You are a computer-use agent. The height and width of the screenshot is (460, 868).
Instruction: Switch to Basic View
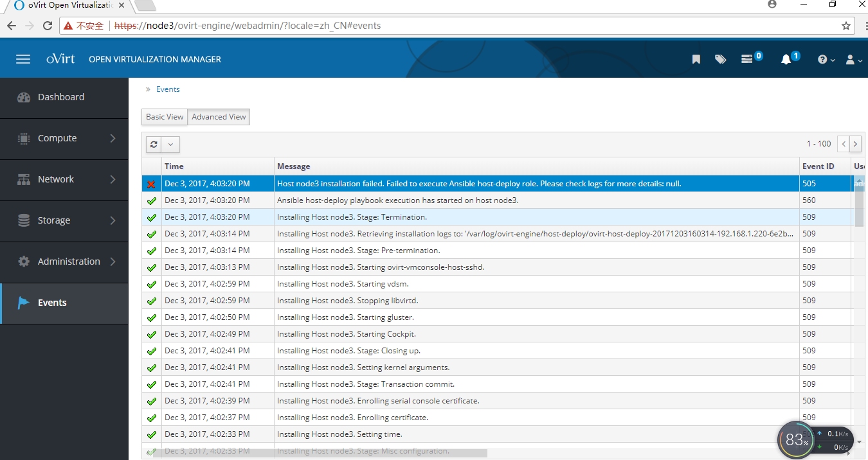[165, 117]
